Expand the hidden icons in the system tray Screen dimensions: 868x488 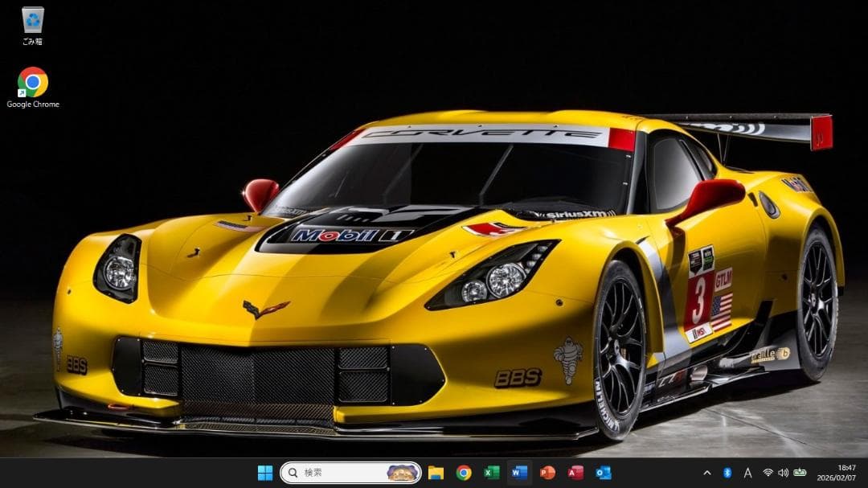pos(706,473)
